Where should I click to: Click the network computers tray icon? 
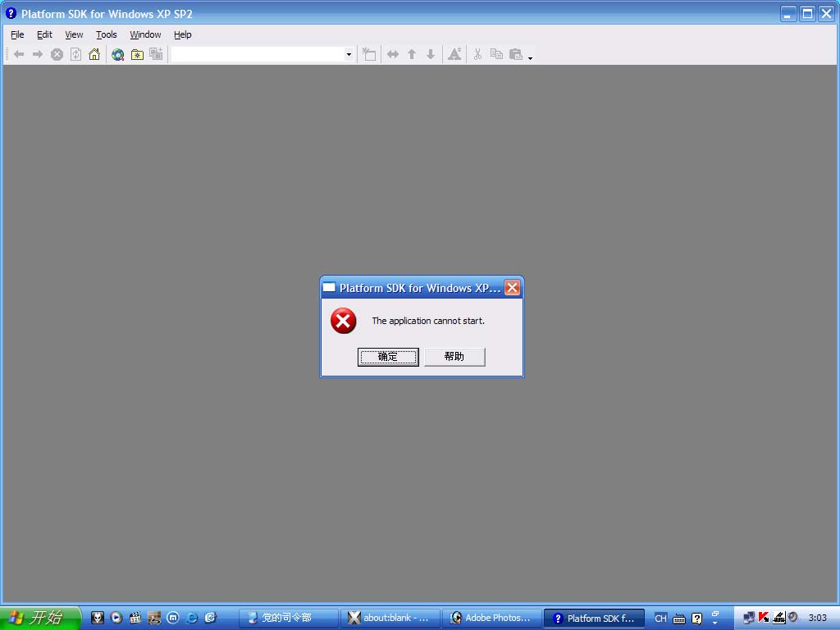(x=749, y=618)
